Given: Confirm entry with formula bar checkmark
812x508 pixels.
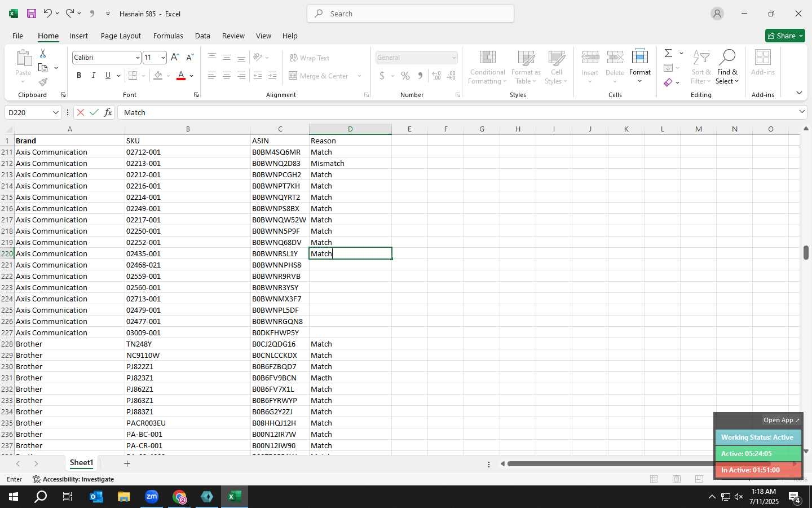Looking at the screenshot, I should coord(94,112).
